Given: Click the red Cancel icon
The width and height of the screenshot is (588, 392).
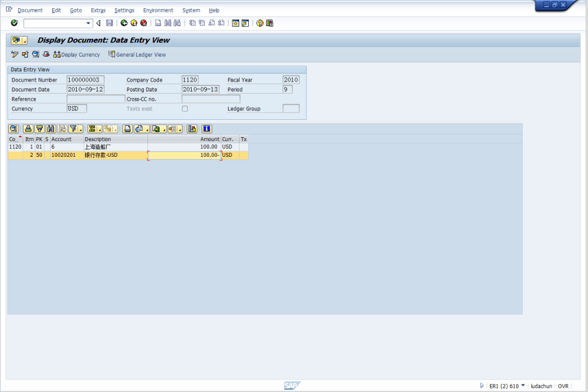Looking at the screenshot, I should tap(144, 23).
